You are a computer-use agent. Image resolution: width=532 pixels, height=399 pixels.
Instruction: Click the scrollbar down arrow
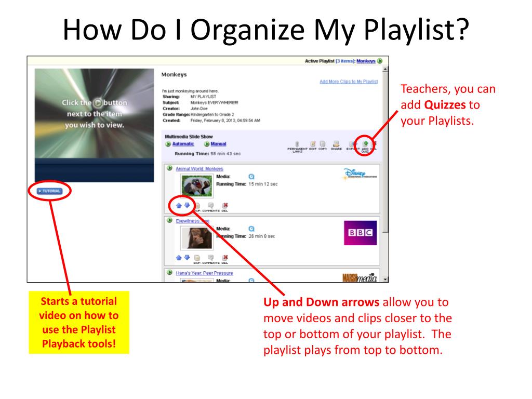(x=385, y=279)
